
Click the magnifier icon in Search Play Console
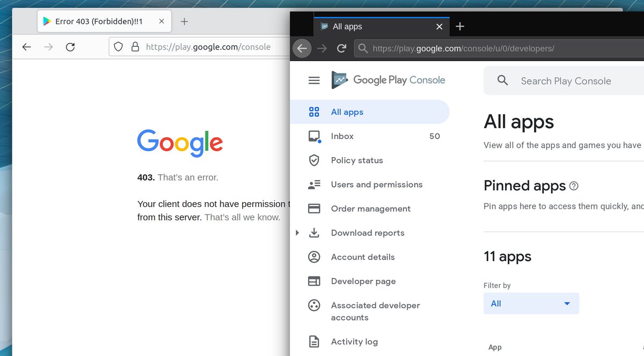point(503,80)
